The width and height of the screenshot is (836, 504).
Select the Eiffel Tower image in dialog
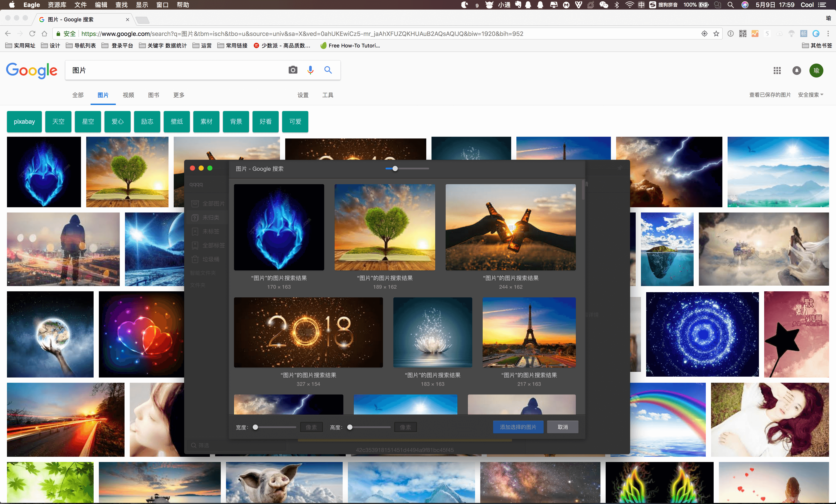(529, 332)
